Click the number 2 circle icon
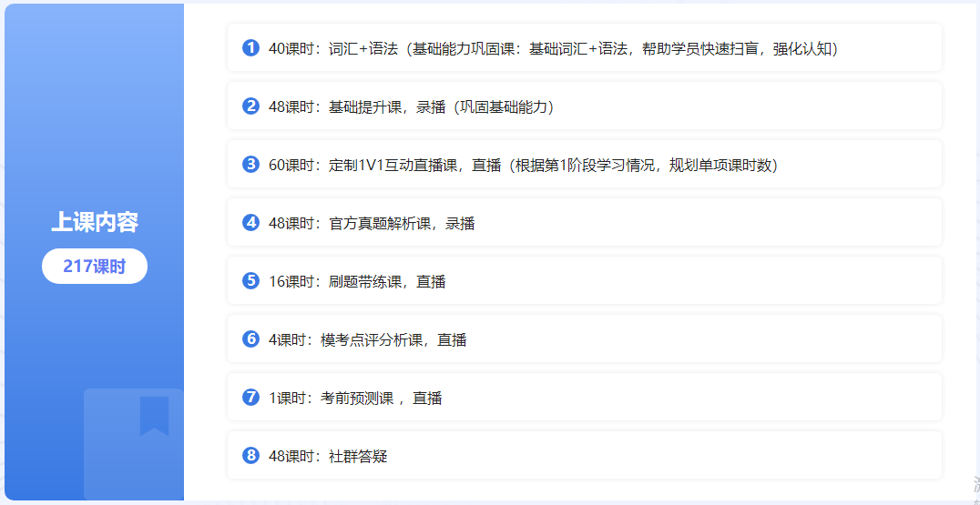Image resolution: width=980 pixels, height=505 pixels. 251,106
